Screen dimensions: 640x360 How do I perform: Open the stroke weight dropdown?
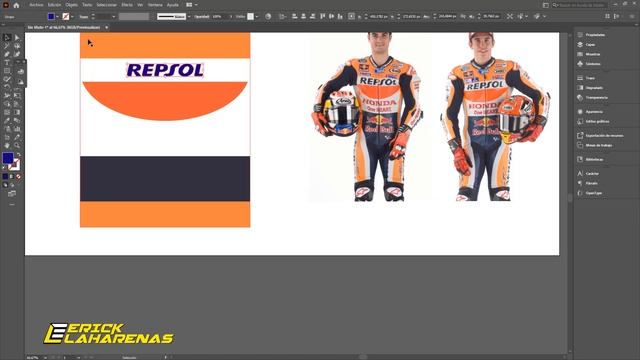click(x=113, y=16)
